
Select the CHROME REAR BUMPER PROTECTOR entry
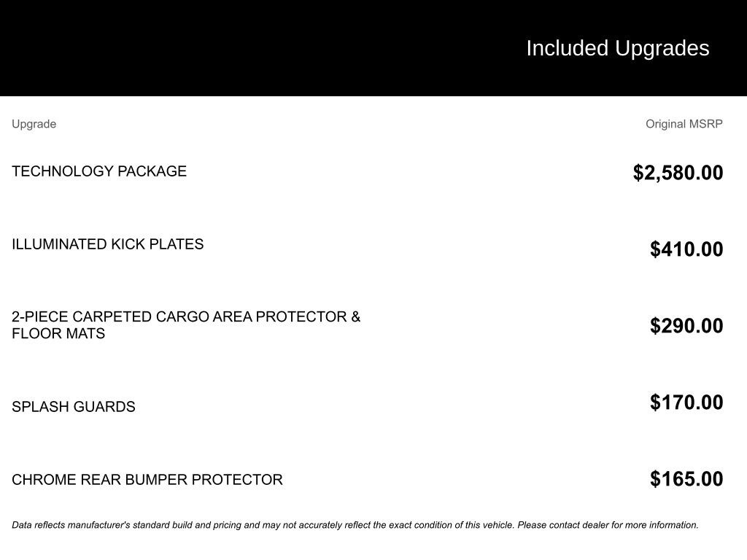coord(147,480)
